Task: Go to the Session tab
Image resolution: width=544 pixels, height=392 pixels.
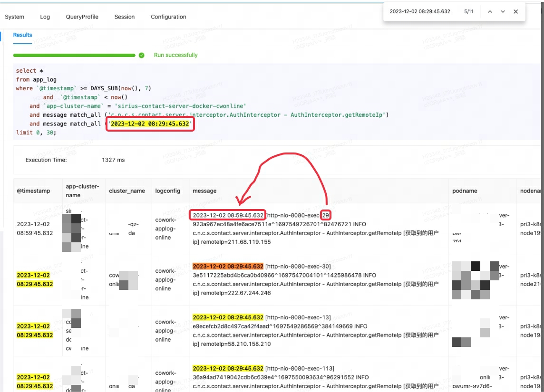Action: [125, 17]
